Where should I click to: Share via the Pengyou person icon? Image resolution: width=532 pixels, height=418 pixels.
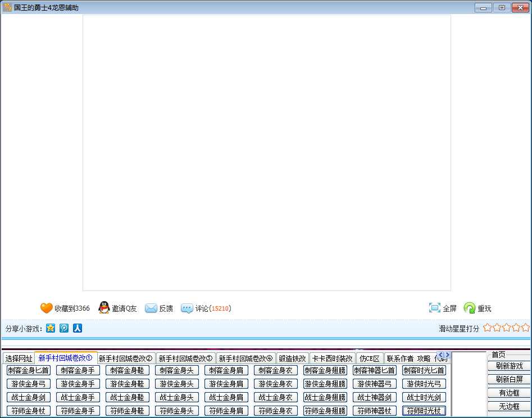pyautogui.click(x=78, y=328)
